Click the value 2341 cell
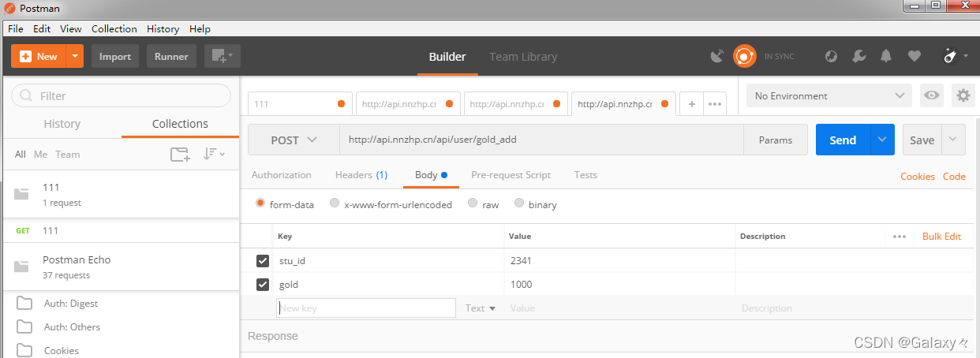Screen dimensions: 980x358 (620, 261)
